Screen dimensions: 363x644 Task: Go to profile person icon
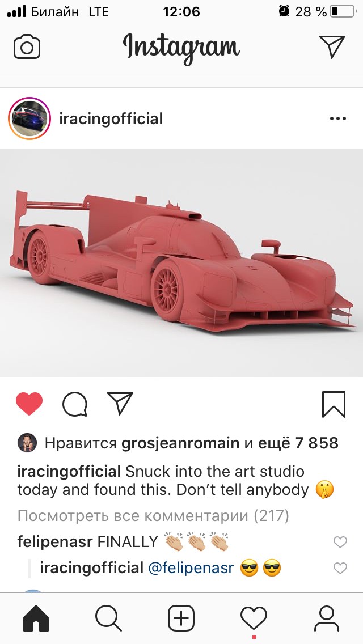(x=326, y=618)
